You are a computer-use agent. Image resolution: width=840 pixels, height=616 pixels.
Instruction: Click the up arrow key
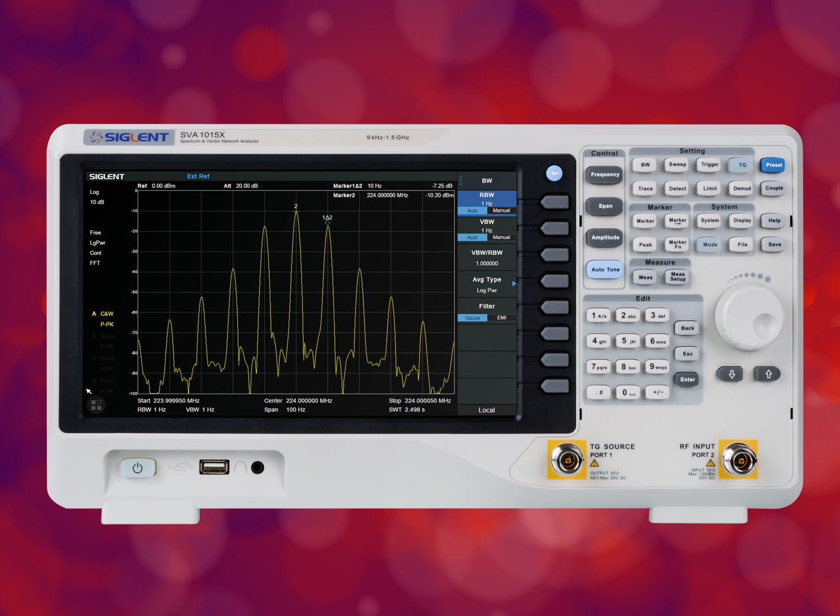click(x=768, y=374)
